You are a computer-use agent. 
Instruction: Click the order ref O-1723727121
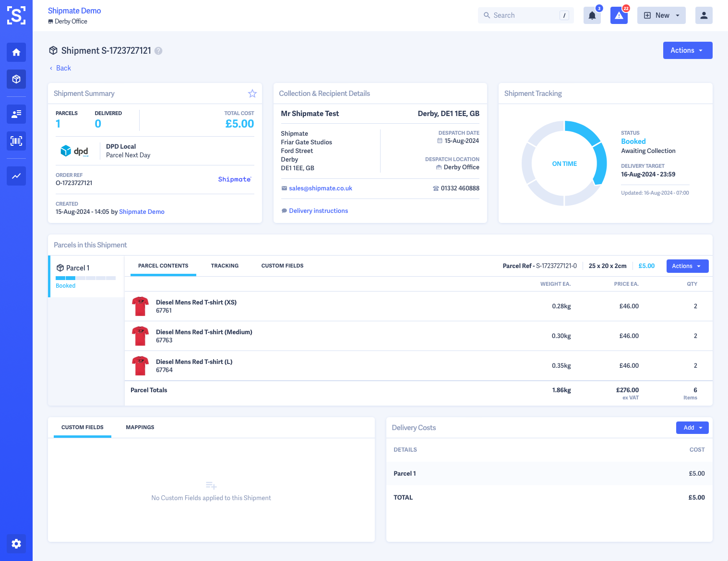tap(74, 183)
